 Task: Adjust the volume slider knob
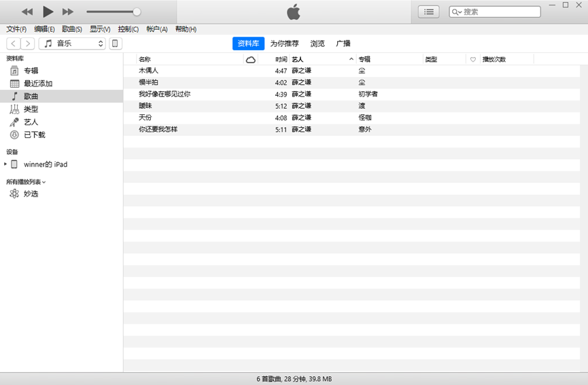[137, 12]
